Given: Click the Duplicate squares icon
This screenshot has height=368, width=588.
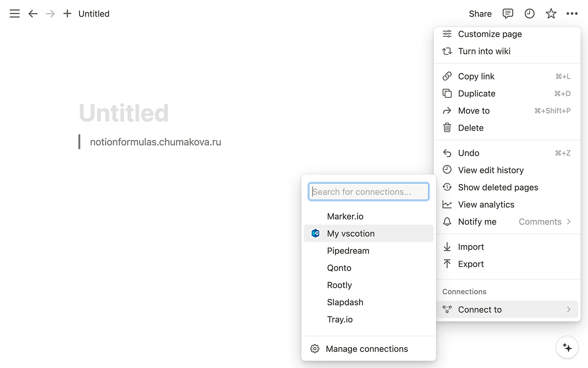Looking at the screenshot, I should (x=447, y=94).
